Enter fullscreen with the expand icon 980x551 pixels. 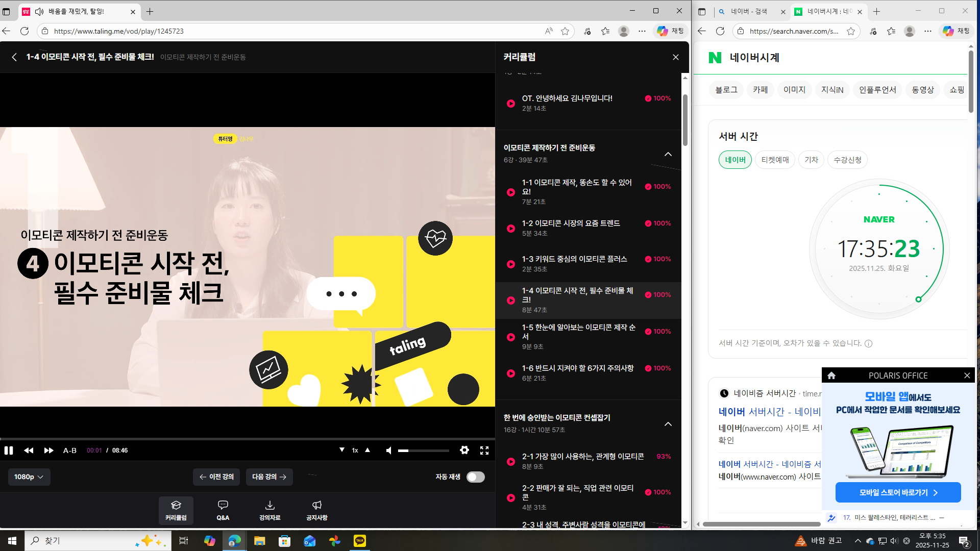(484, 450)
